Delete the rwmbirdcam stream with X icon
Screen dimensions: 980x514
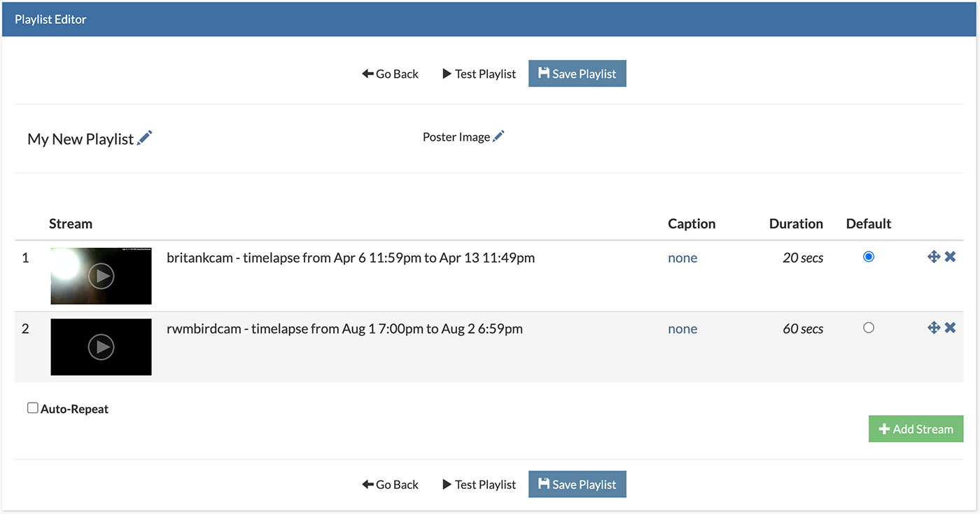pyautogui.click(x=950, y=328)
